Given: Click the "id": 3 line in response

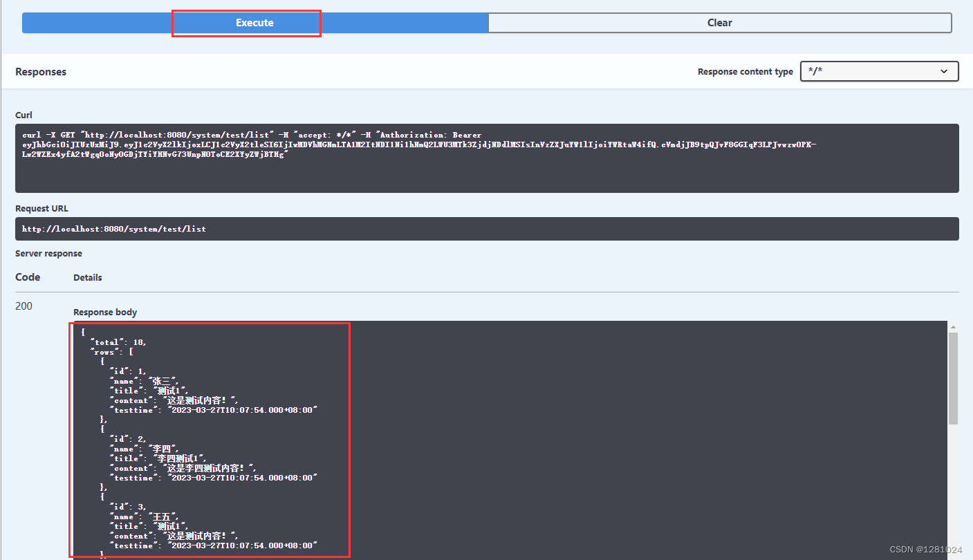Looking at the screenshot, I should pyautogui.click(x=128, y=507).
